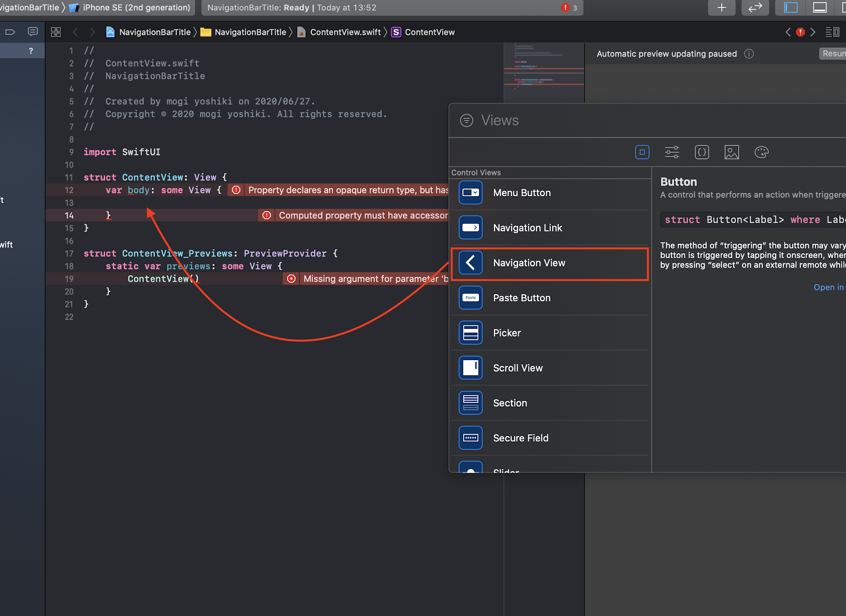
Task: Toggle code review with the arrows button
Action: (755, 7)
